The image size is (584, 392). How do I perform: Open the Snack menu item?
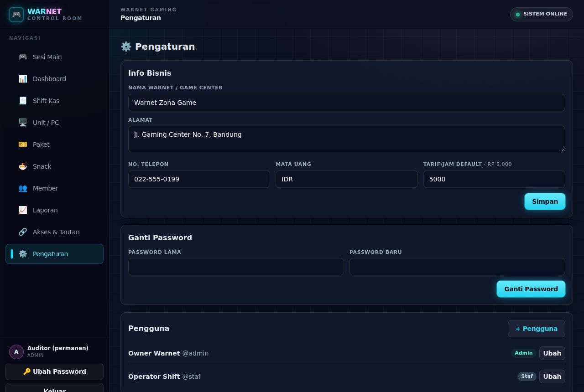[x=54, y=166]
